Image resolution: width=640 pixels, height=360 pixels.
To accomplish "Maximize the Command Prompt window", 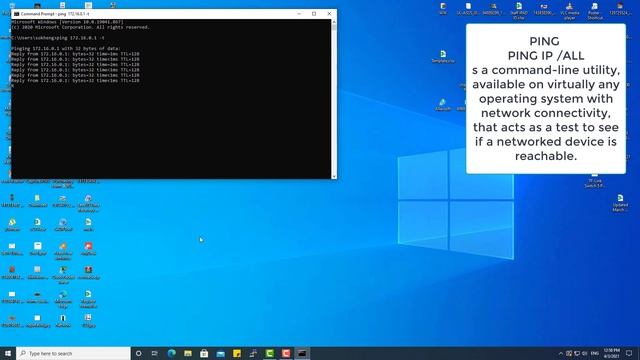I will point(314,13).
